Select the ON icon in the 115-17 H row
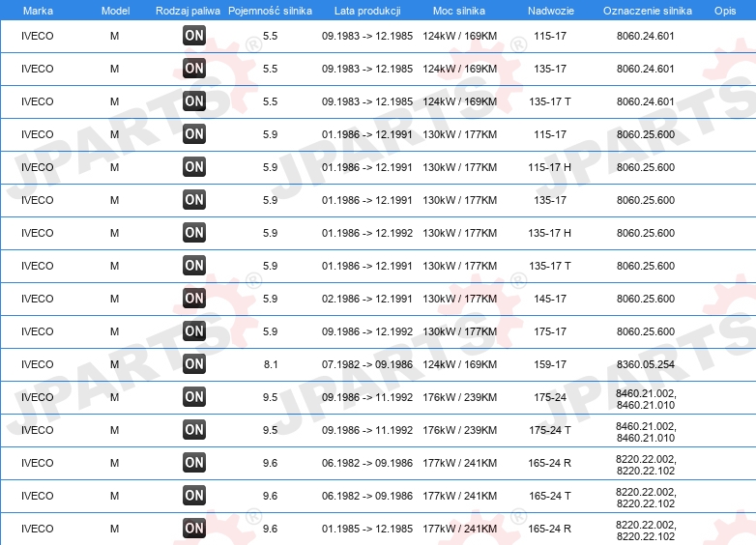This screenshot has width=756, height=545. tap(194, 167)
